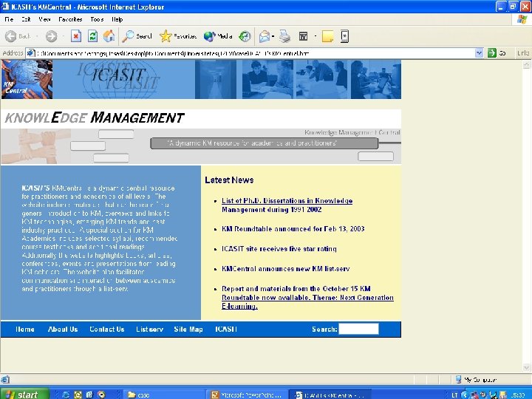Click the KM Central globe logo
Image resolution: width=532 pixels, height=399 pixels.
pos(27,79)
